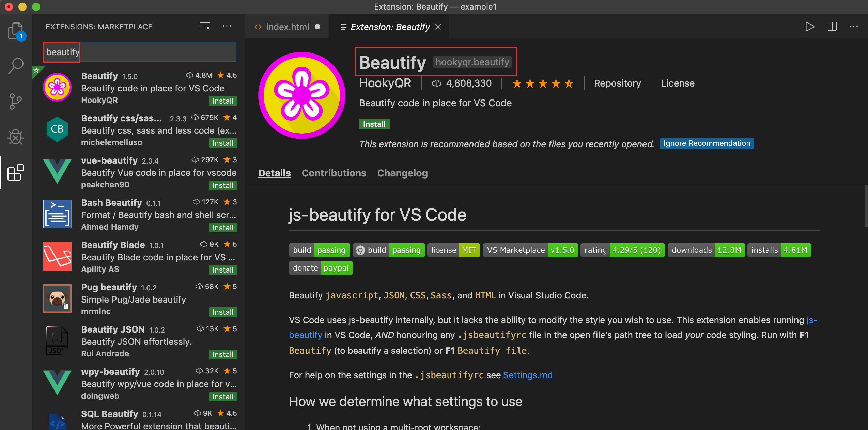Screen dimensions: 868x430
Task: Click the donate paypal badge
Action: (321, 268)
